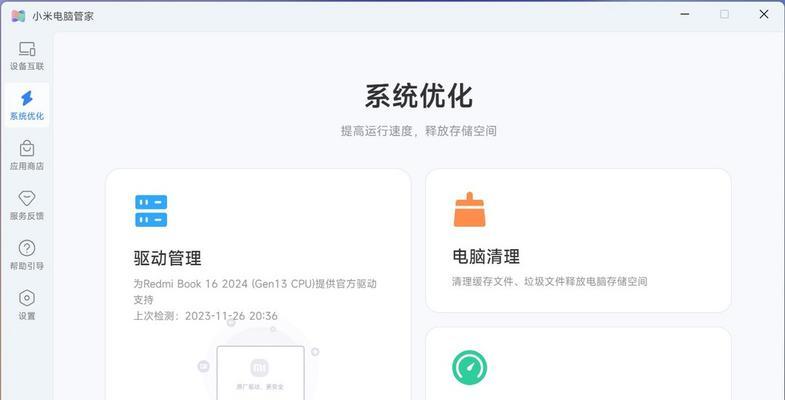Screen dimensions: 785x400
Task: Open the 服务反馈 sidebar icon
Action: 27,198
